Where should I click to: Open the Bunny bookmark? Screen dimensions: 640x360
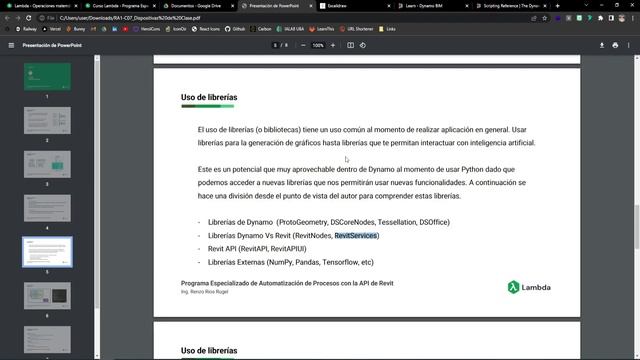[76, 29]
